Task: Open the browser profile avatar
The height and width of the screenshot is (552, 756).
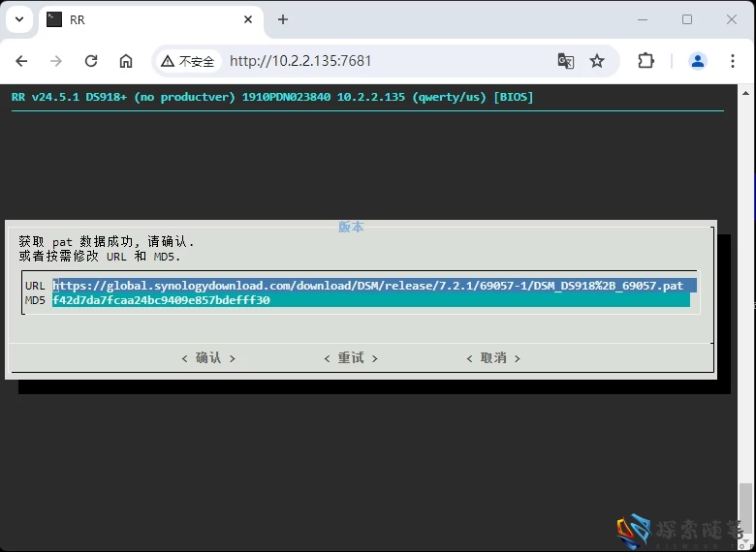Action: [x=697, y=61]
